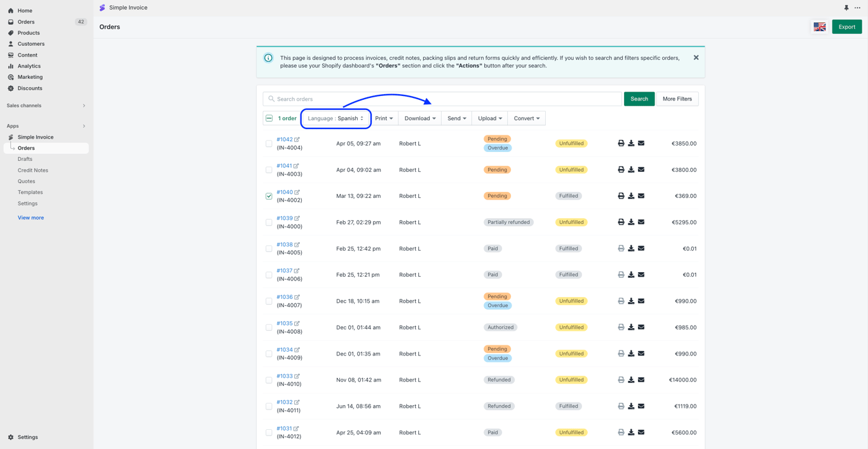868x449 pixels.
Task: Dismiss the info banner with the X
Action: point(696,57)
